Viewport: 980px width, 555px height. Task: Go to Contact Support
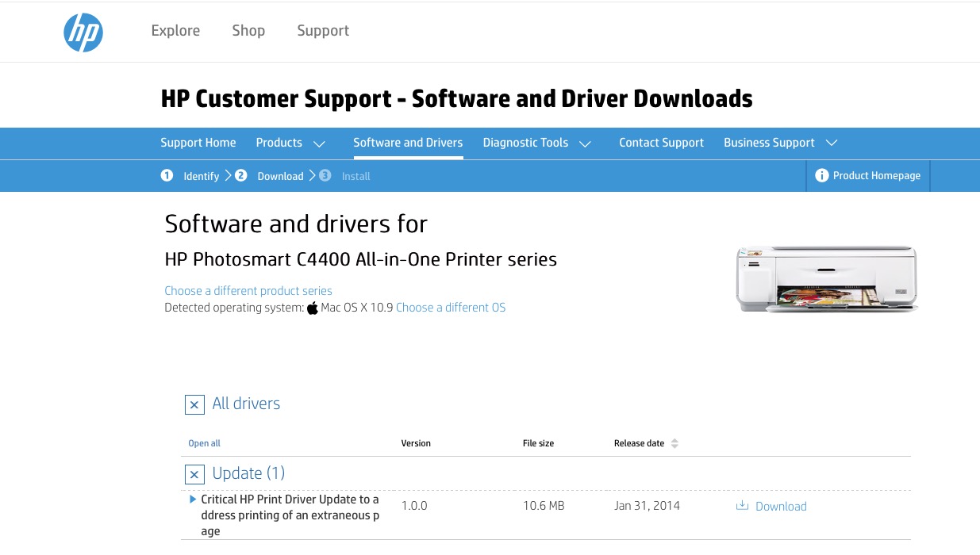click(x=661, y=143)
